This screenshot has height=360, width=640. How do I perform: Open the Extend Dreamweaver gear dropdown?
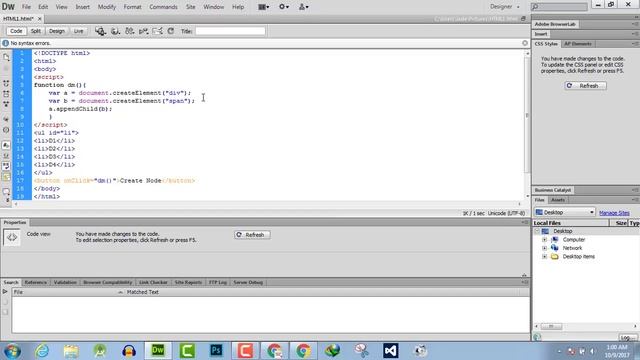pyautogui.click(x=284, y=7)
